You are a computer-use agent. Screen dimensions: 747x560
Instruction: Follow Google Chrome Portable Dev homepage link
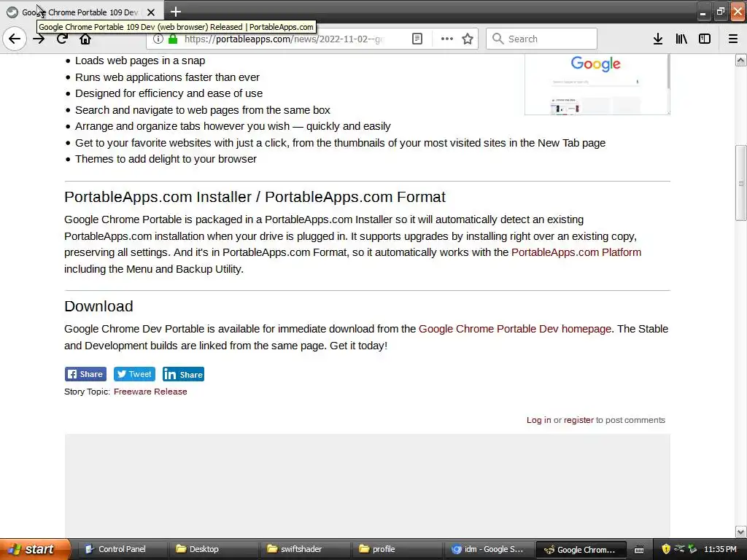(514, 329)
